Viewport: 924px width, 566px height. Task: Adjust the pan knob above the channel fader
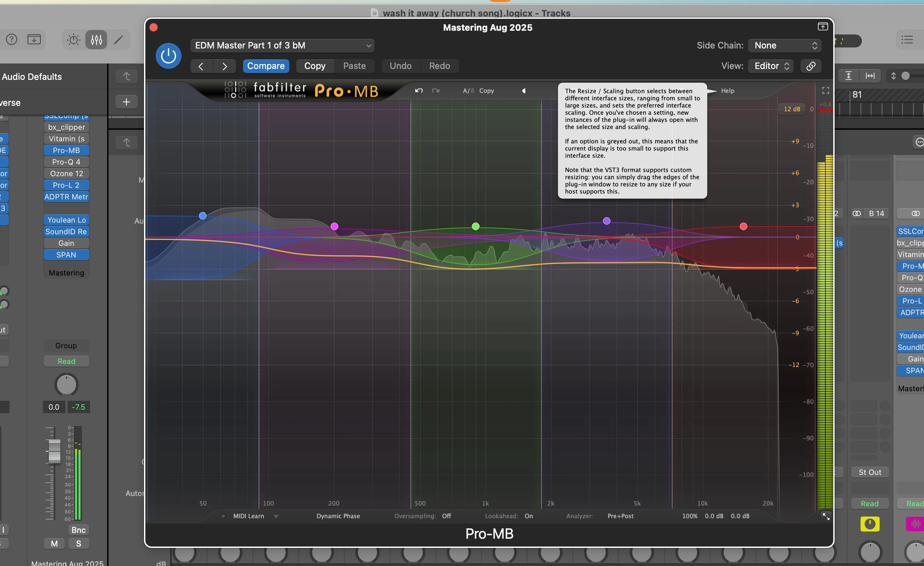point(66,384)
